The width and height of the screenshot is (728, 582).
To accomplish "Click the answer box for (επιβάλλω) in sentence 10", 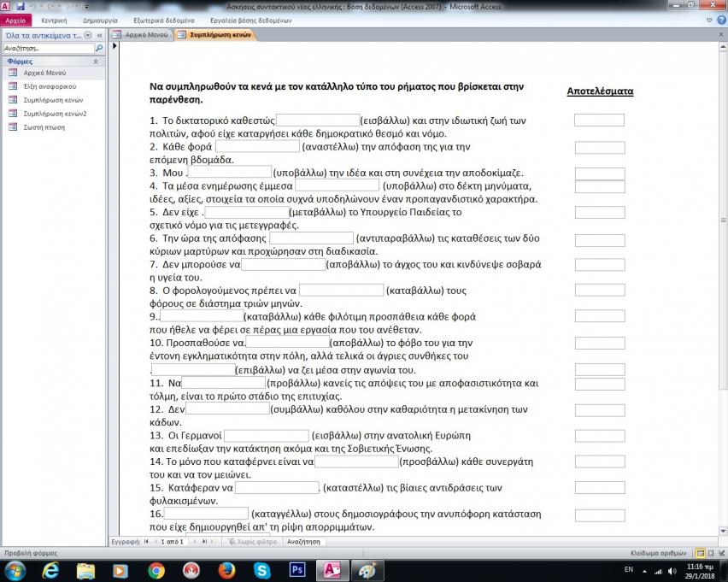I will tap(193, 370).
